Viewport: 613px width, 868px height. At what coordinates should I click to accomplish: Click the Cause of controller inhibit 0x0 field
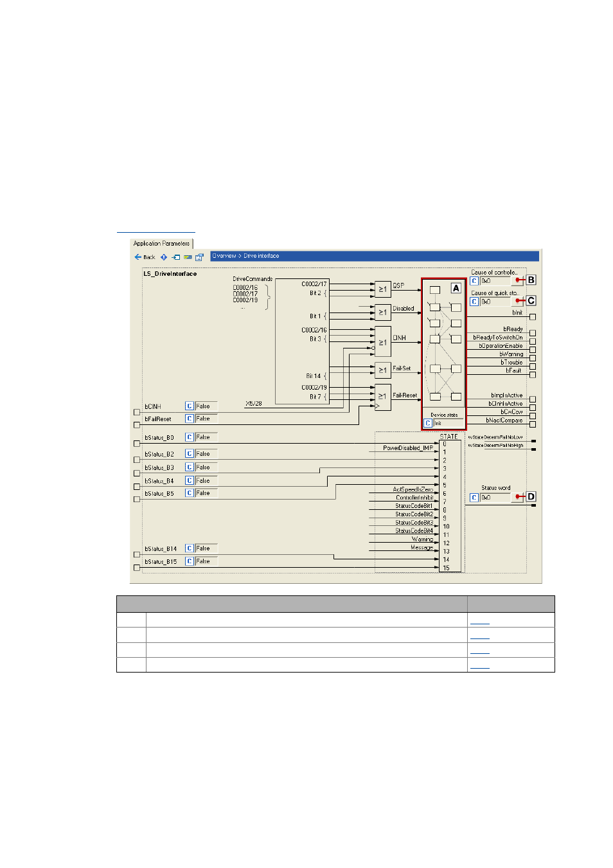click(496, 281)
